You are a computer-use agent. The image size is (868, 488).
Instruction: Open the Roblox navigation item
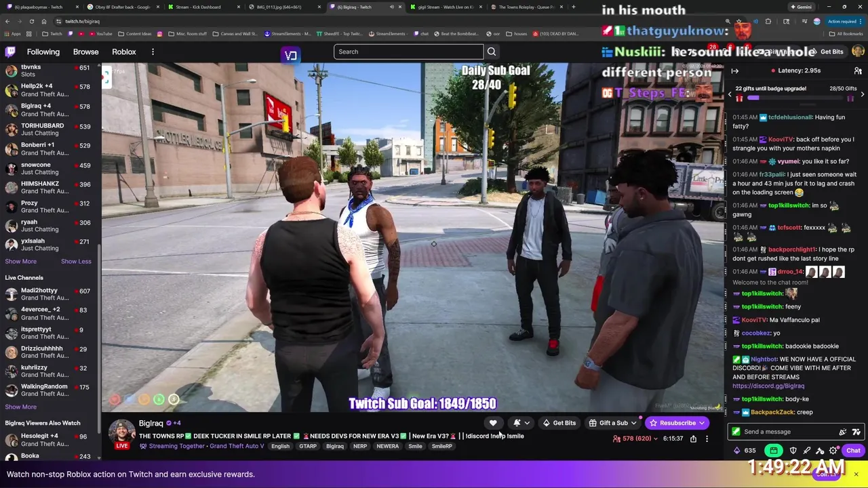pos(124,52)
